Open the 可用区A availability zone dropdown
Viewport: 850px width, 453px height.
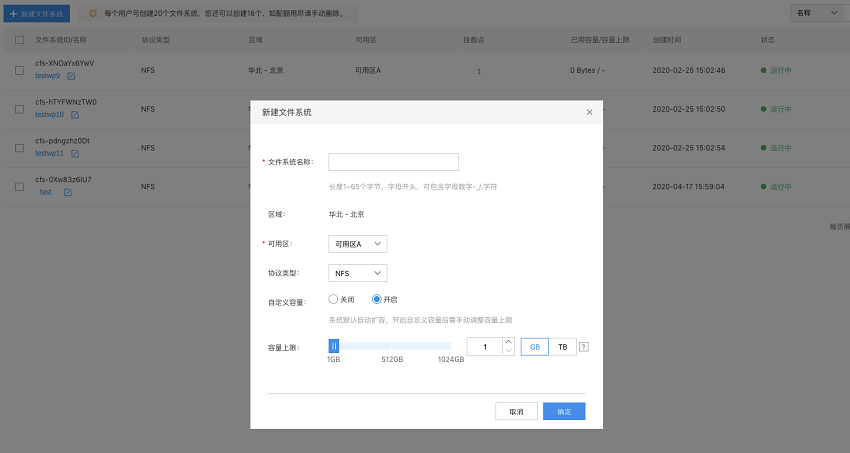click(x=358, y=244)
